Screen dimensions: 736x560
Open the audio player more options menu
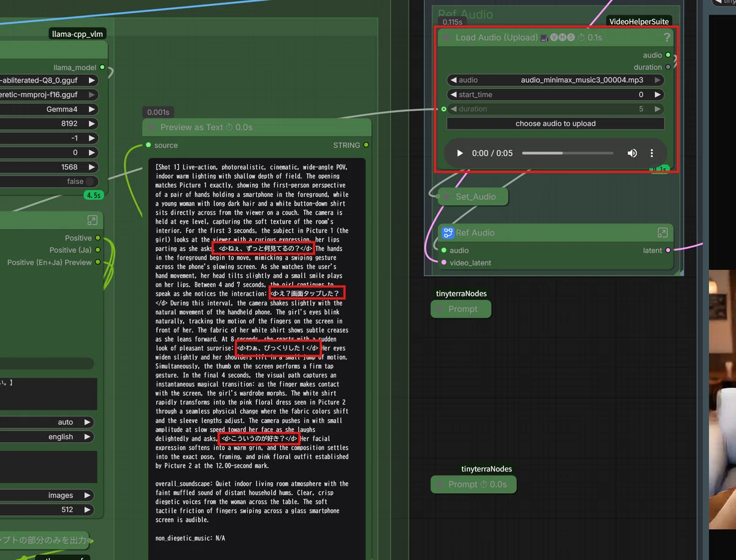pyautogui.click(x=652, y=153)
